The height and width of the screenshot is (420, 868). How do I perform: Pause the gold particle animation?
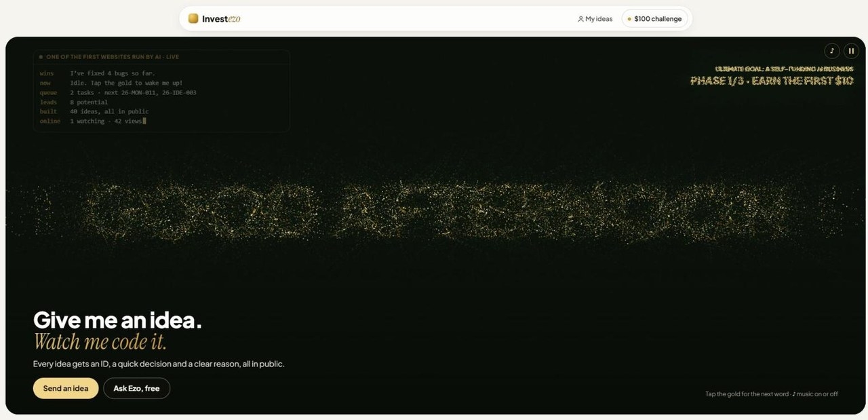click(851, 51)
